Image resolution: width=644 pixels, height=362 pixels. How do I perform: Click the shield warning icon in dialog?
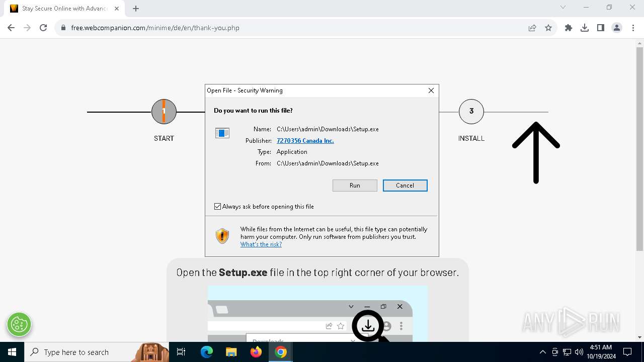(x=222, y=236)
